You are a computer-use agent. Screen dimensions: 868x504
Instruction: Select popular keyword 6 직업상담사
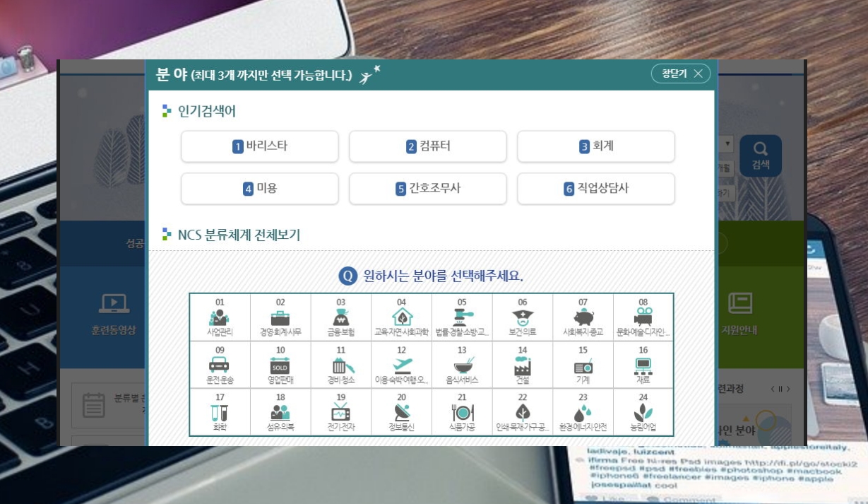click(x=596, y=189)
